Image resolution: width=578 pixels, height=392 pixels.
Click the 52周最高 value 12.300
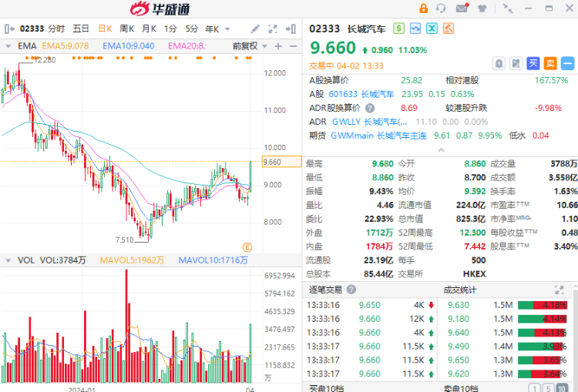coord(472,233)
